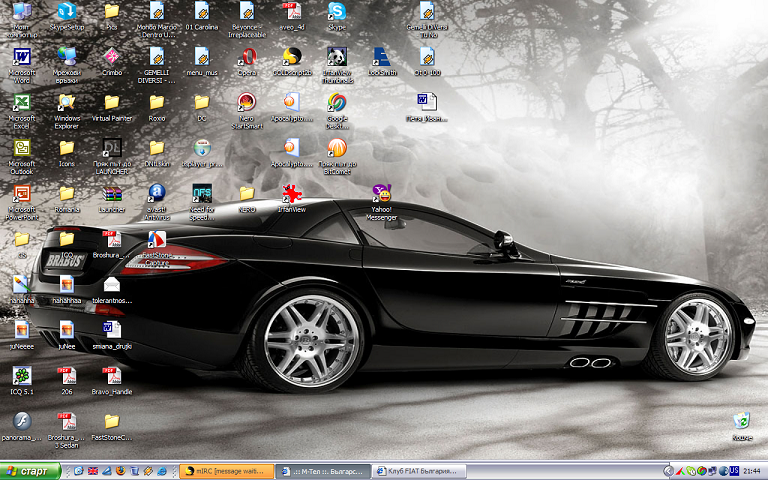
Task: Select the Microsoft Excel shortcut
Action: pos(22,103)
